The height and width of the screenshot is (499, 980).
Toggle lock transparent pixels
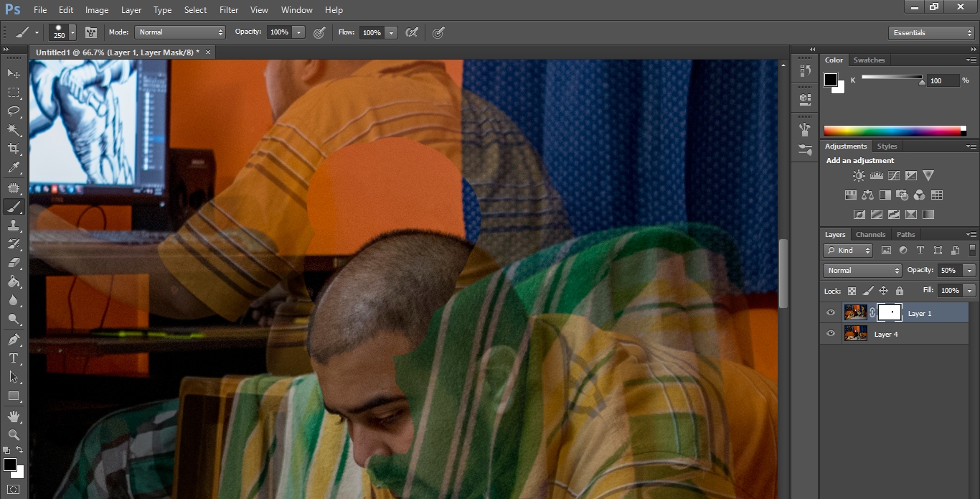[x=852, y=291]
